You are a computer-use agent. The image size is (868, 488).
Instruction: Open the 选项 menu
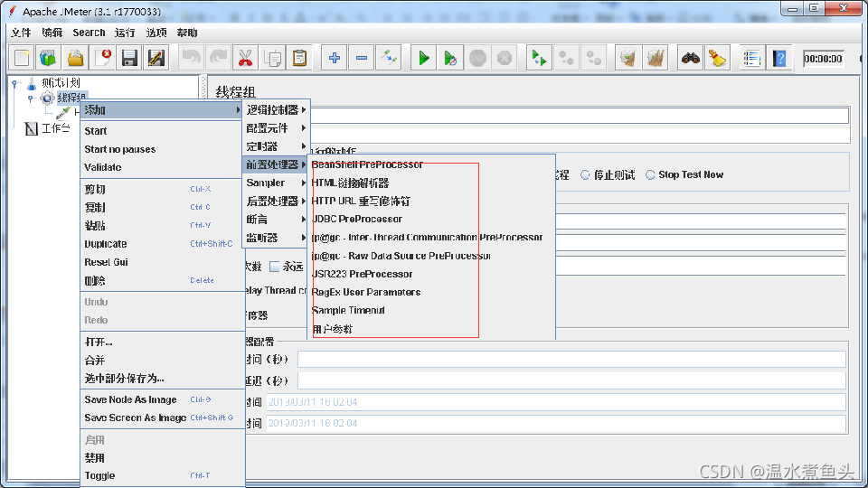click(x=156, y=33)
